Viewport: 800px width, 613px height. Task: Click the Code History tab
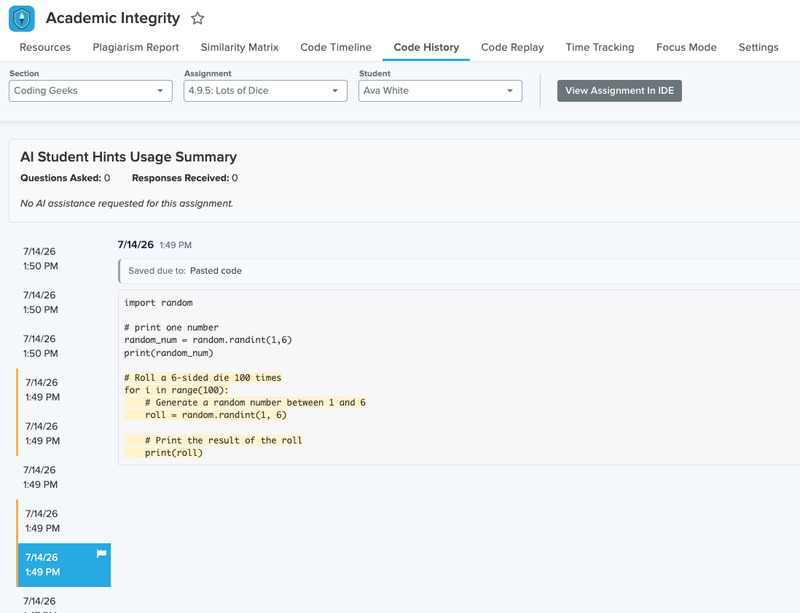click(x=426, y=47)
